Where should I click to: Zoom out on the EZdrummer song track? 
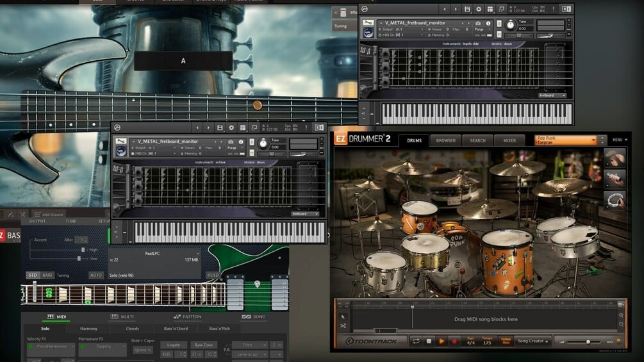(621, 324)
